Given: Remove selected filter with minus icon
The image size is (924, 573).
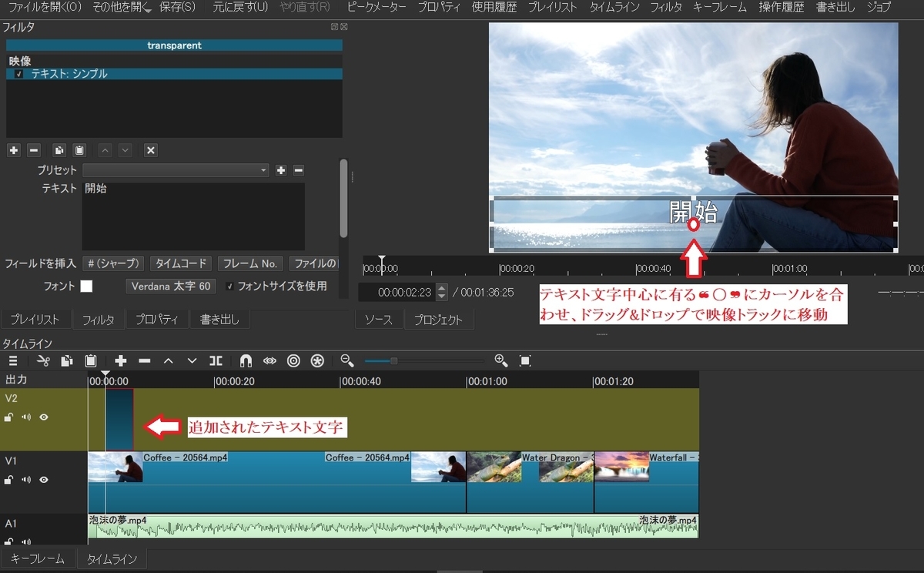Looking at the screenshot, I should 33,150.
